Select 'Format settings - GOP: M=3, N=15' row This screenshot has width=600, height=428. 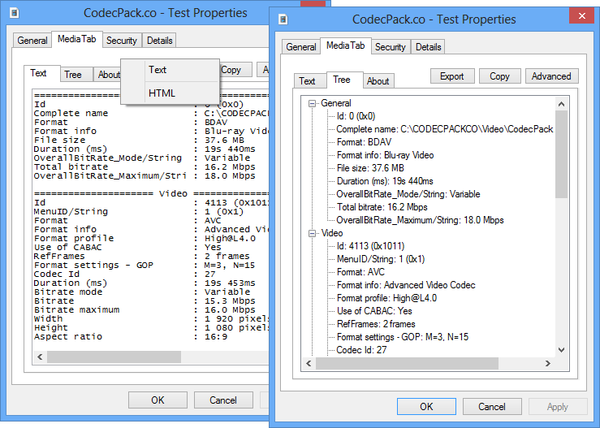point(402,337)
